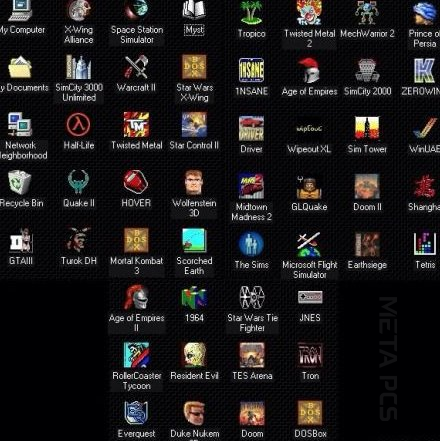The height and width of the screenshot is (441, 440).
Task: Click the 'Wolfenstein 3D' label text
Action: pyautogui.click(x=194, y=208)
